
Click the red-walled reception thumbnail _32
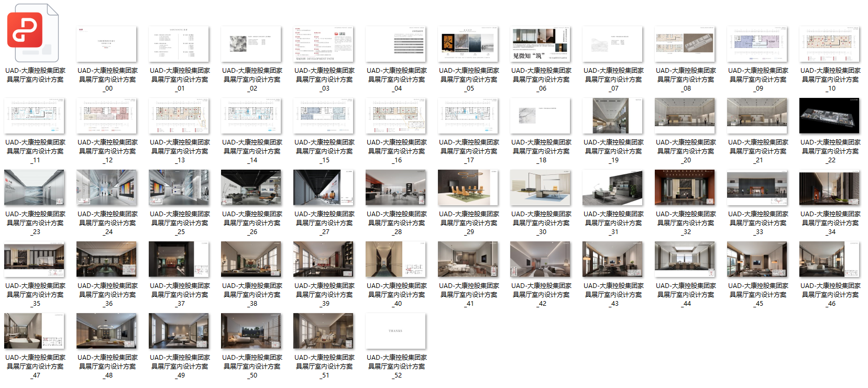(x=685, y=187)
